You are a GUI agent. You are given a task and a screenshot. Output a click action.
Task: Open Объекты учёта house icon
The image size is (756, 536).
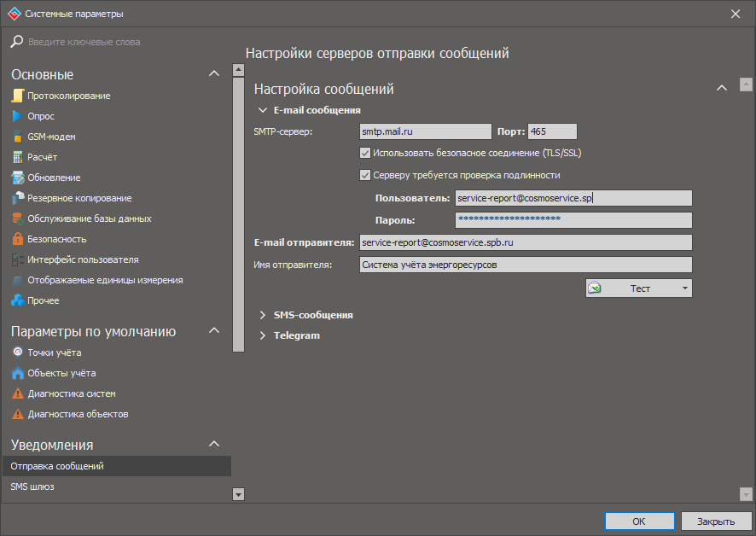(x=17, y=373)
